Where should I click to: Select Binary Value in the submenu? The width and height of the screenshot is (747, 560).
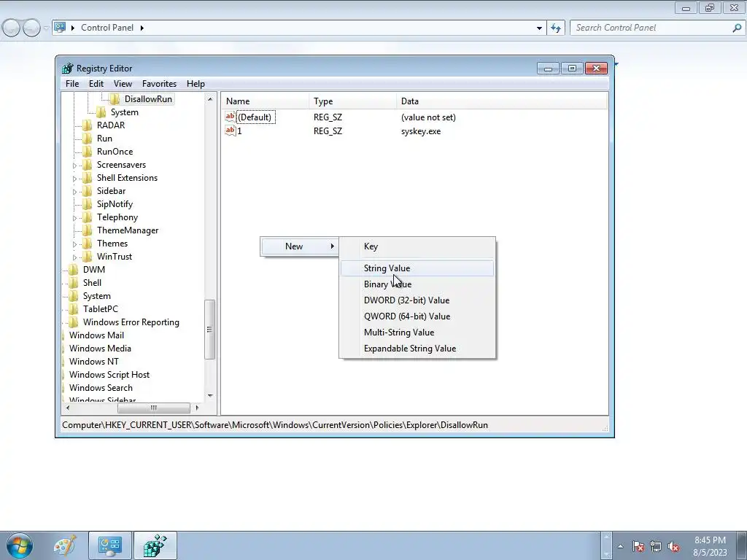coord(417,284)
